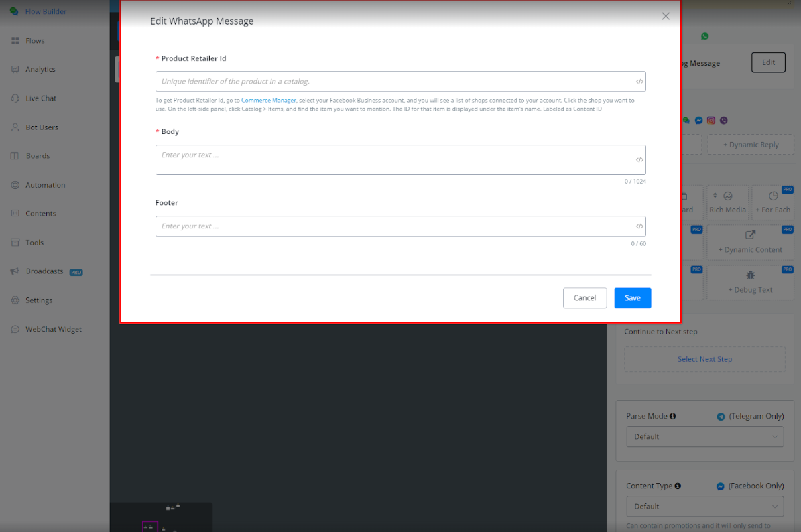Click the Broadcasts megaphone icon

point(15,271)
